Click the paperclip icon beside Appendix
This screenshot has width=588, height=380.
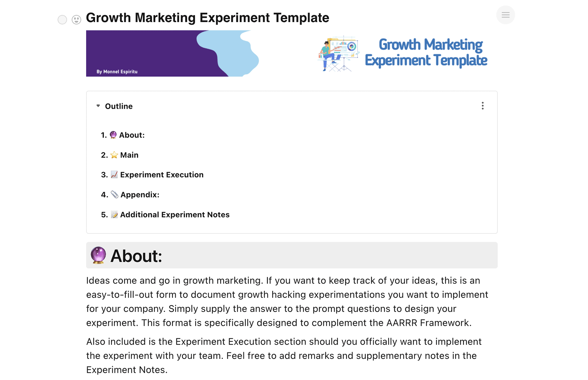point(114,195)
